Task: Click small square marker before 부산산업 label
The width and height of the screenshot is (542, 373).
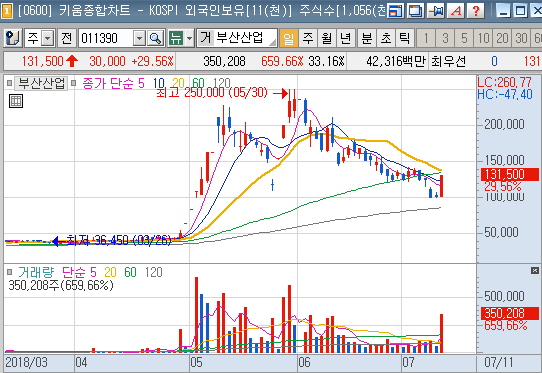Action: (9, 83)
